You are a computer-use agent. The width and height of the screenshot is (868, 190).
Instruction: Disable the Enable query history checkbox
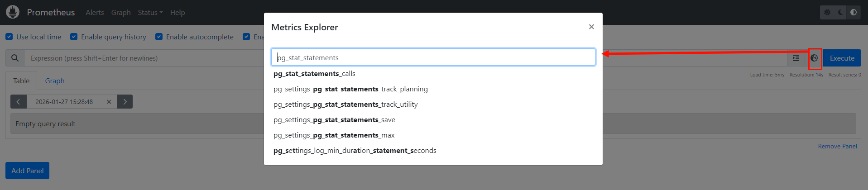74,37
